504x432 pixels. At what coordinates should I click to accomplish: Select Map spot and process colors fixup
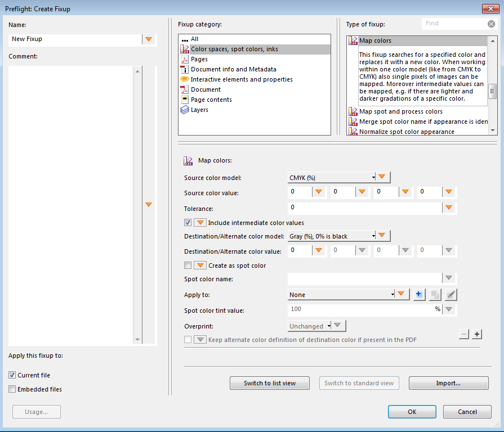(x=401, y=111)
